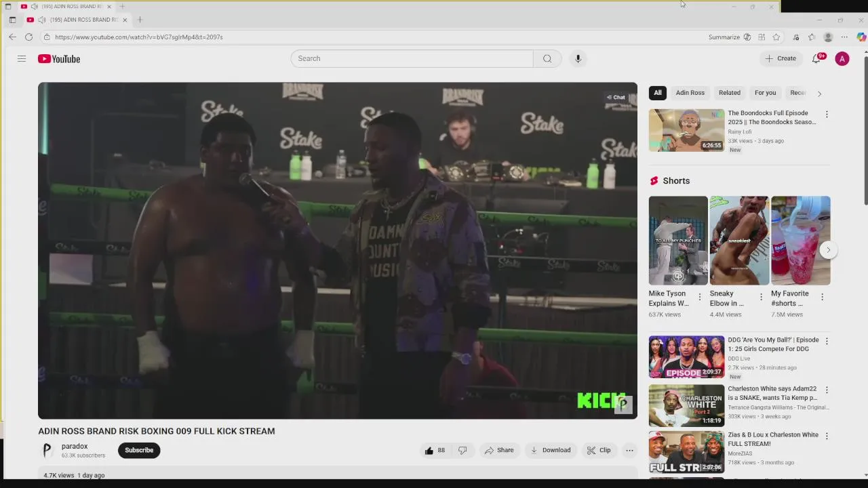Show more filter chips with right arrow

[819, 94]
